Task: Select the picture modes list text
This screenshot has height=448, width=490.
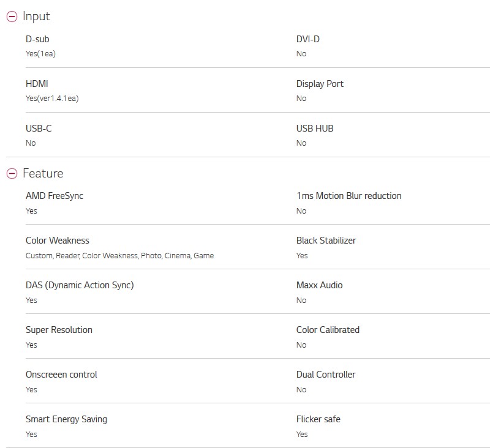Action: tap(119, 256)
